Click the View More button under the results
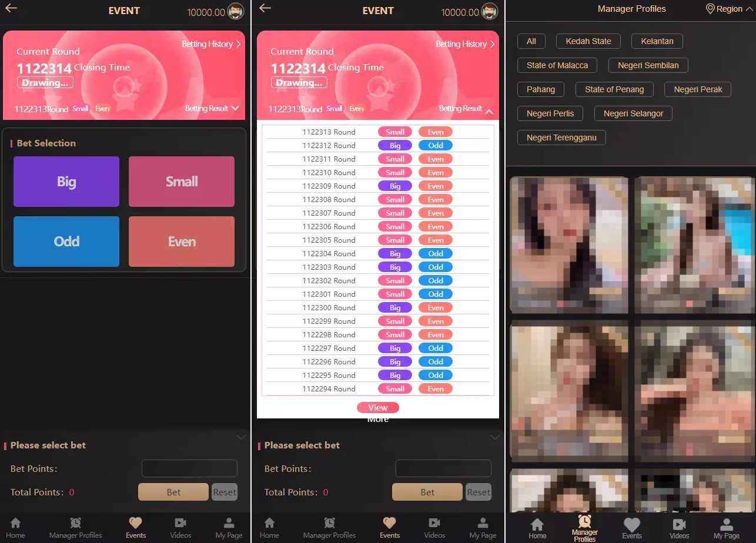This screenshot has width=756, height=543. [377, 408]
